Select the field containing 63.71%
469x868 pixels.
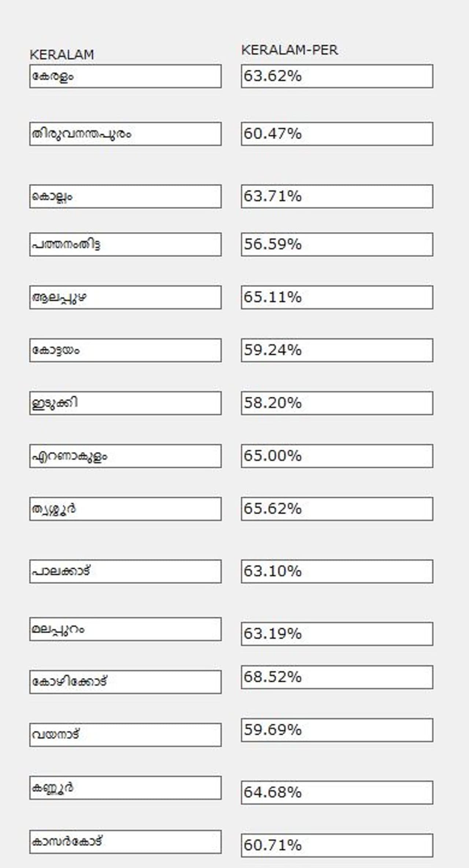coord(337,196)
